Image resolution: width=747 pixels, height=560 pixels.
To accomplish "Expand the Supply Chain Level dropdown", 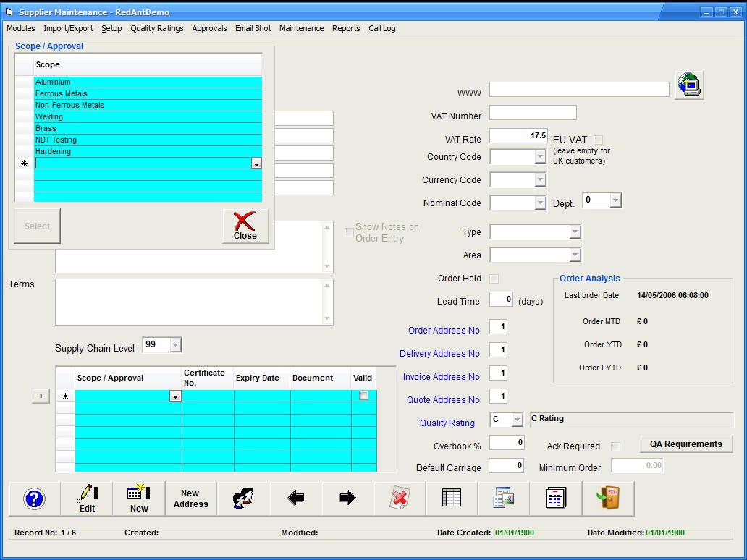I will pyautogui.click(x=175, y=345).
